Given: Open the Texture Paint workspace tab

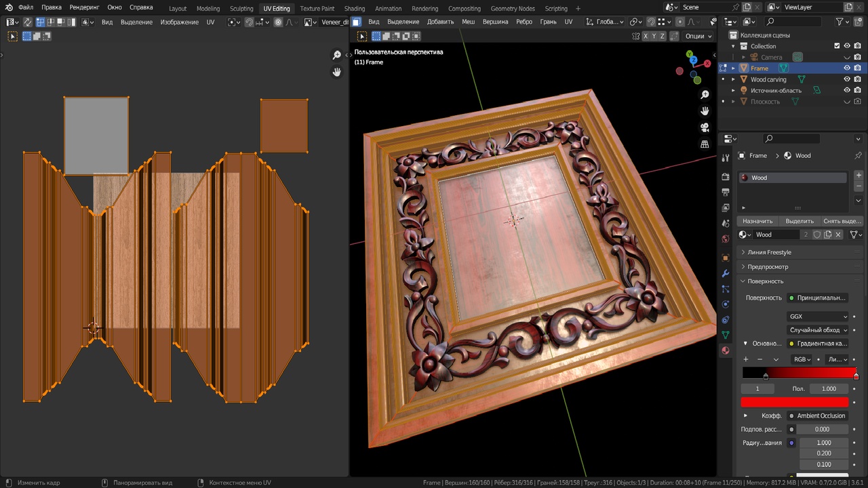Looking at the screenshot, I should coord(317,8).
